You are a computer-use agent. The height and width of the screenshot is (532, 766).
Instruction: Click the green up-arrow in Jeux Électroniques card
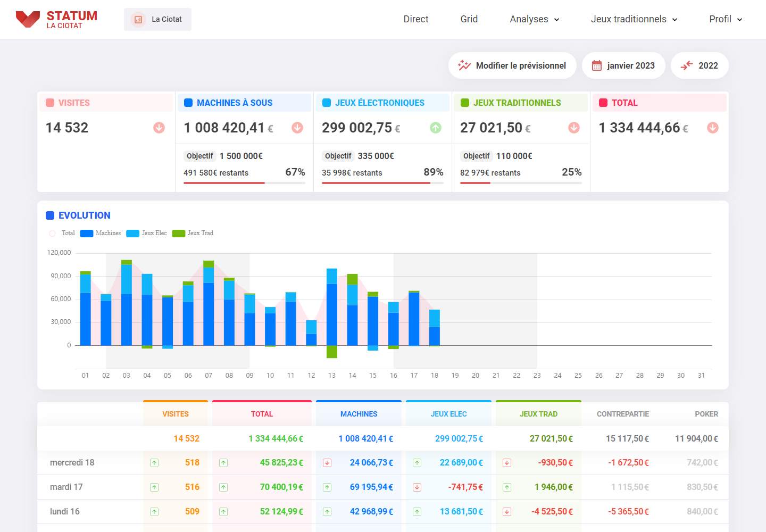click(436, 128)
